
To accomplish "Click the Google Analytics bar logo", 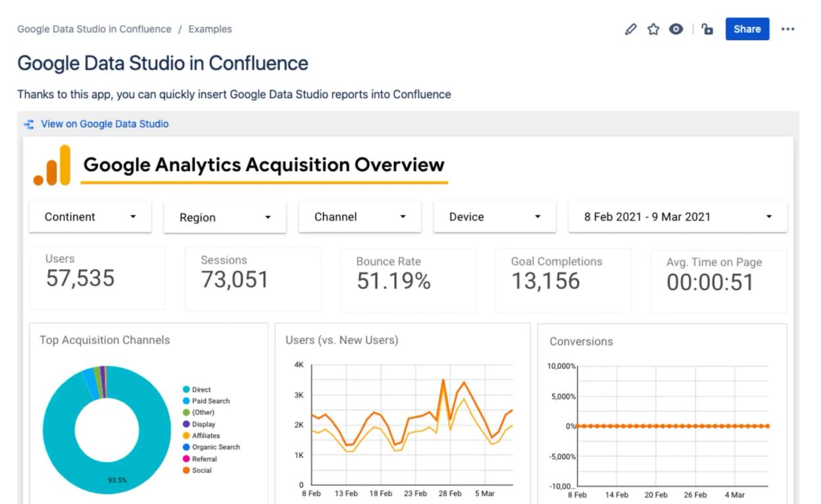I will pyautogui.click(x=52, y=165).
